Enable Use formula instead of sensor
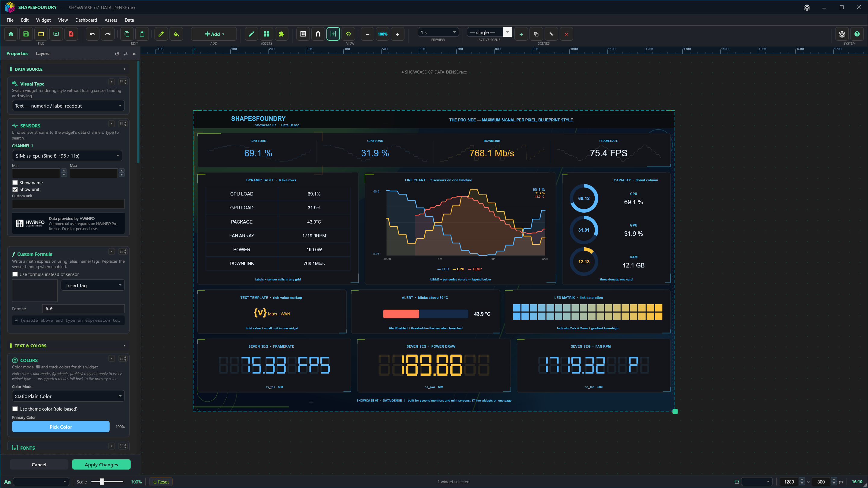The height and width of the screenshot is (488, 868). (x=15, y=274)
